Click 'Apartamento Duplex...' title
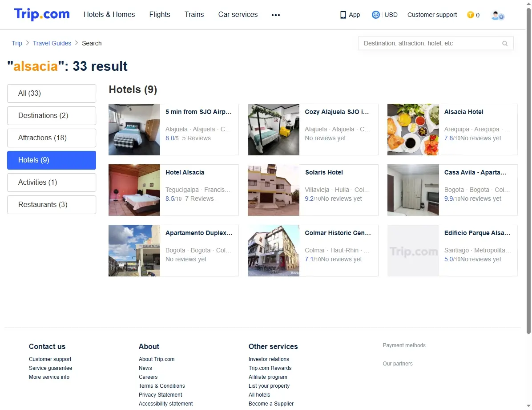 pos(199,233)
